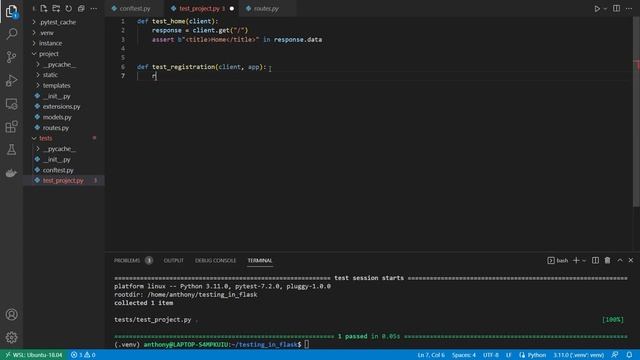Change indentation via Spaces: 4
640x360 pixels.
click(x=464, y=355)
